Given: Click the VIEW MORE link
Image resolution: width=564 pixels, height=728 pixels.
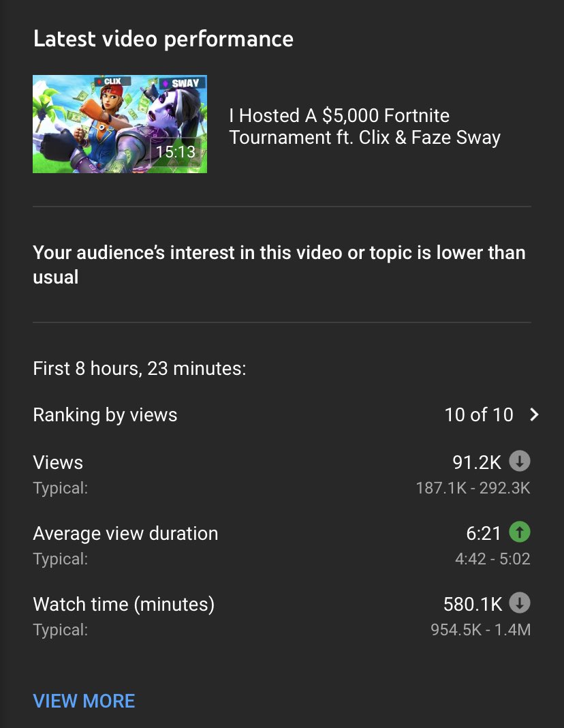Looking at the screenshot, I should tap(84, 701).
